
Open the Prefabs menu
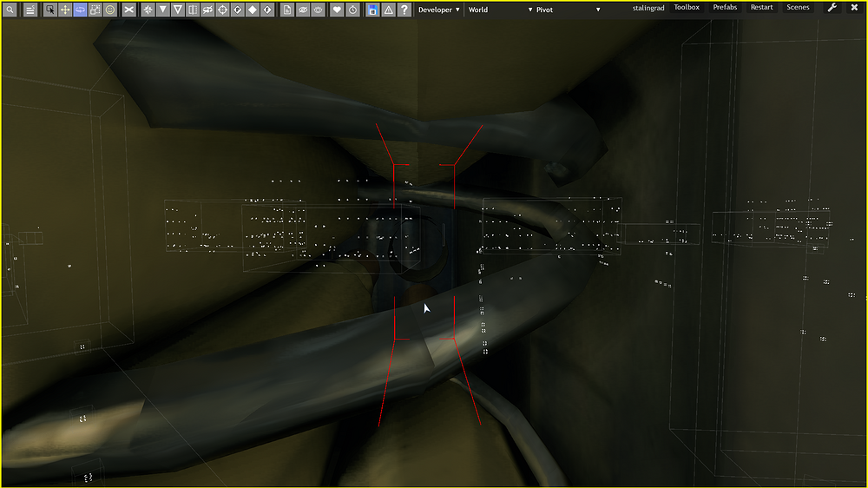point(725,8)
